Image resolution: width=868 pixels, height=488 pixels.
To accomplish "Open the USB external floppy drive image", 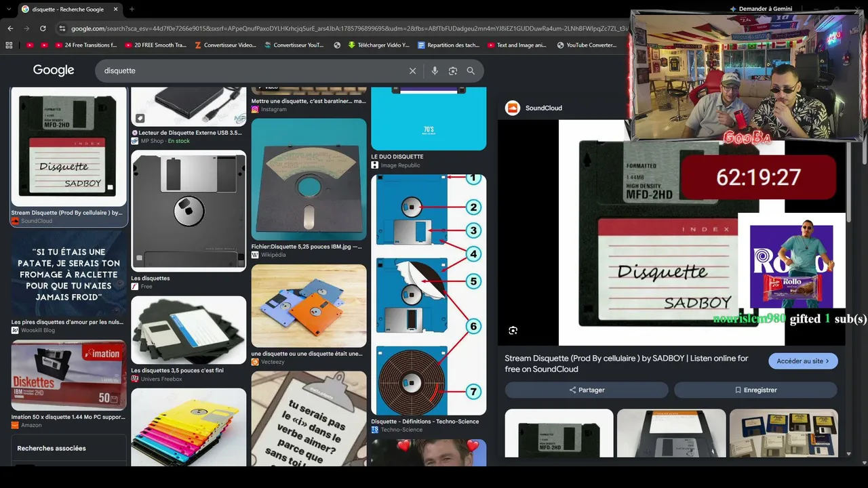I will (x=189, y=106).
